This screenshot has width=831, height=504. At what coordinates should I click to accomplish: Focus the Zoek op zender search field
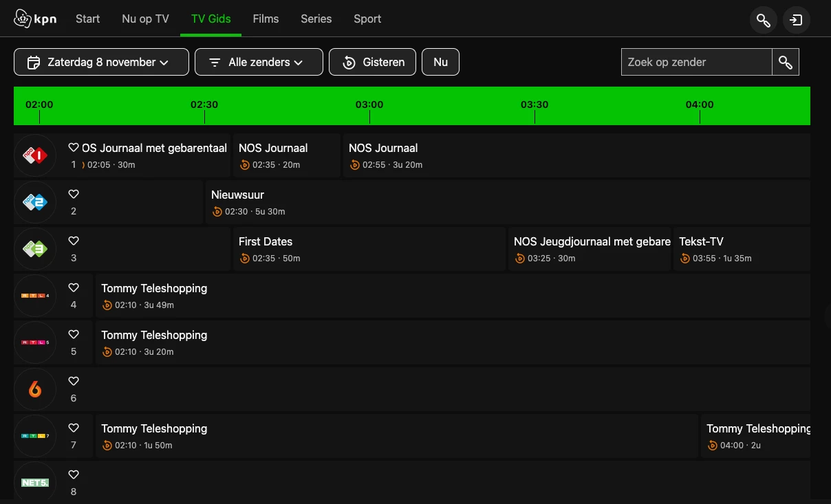tap(696, 62)
